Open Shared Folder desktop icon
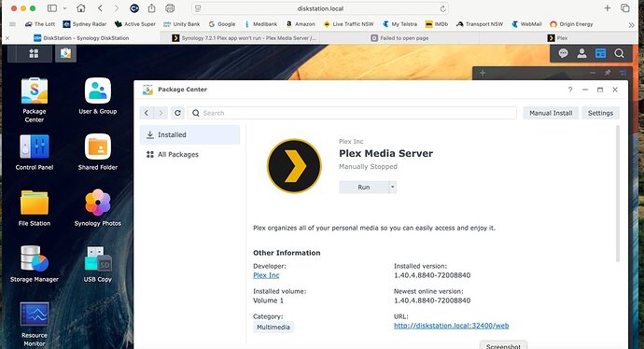Screen dimensions: 644x349 click(x=98, y=152)
